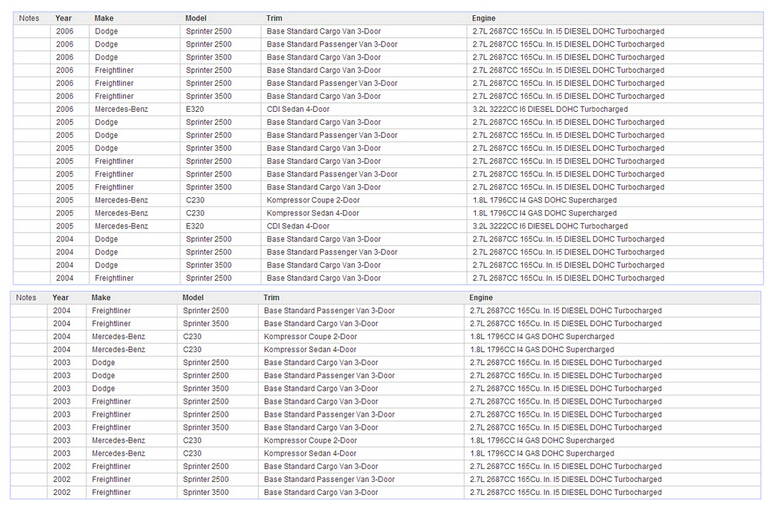Select 'E320' in the 2006 Mercedes-Benz row
This screenshot has height=509, width=774.
tap(194, 109)
